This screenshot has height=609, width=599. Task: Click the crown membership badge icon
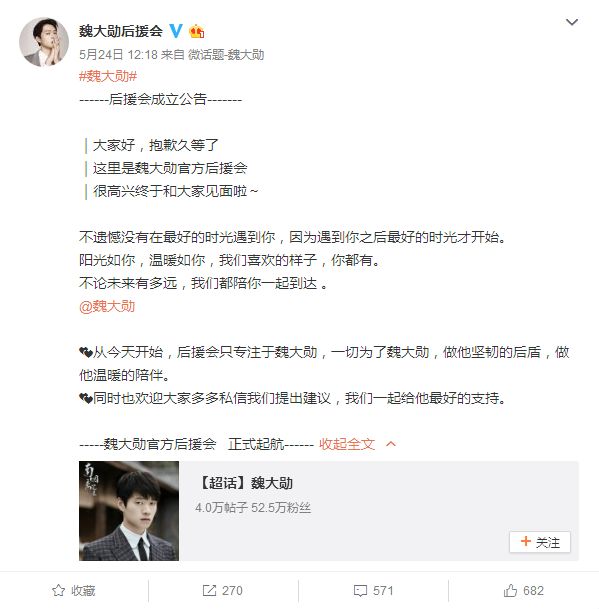pos(197,31)
